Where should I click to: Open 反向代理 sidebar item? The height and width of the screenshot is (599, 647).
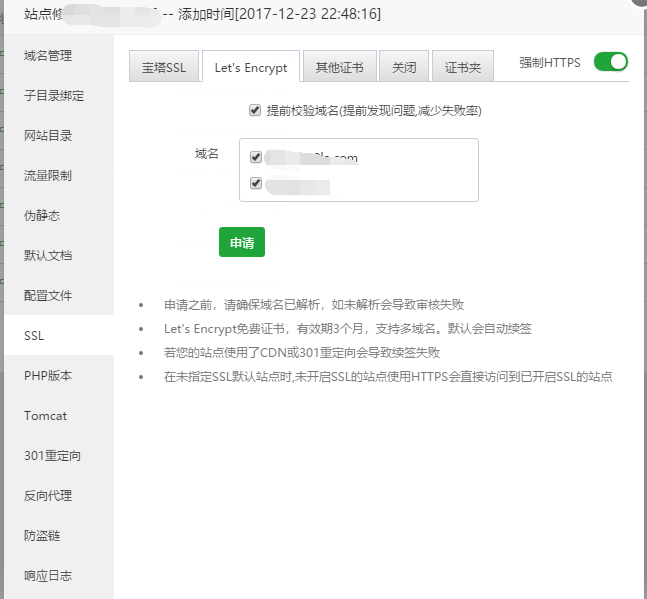coord(48,496)
